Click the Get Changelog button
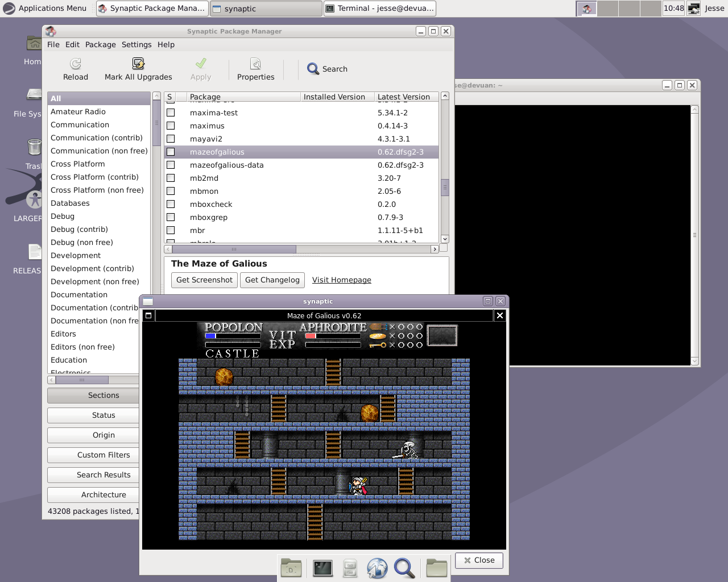 [272, 280]
